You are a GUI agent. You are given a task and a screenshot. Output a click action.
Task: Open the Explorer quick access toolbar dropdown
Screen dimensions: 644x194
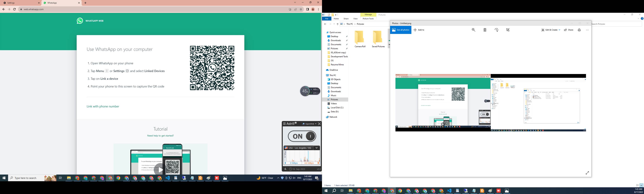(x=336, y=15)
